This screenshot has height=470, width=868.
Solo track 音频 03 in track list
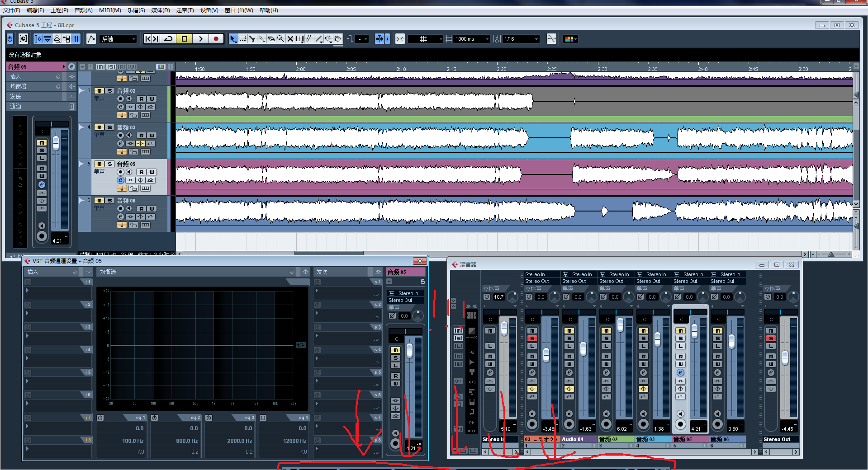tap(109, 127)
